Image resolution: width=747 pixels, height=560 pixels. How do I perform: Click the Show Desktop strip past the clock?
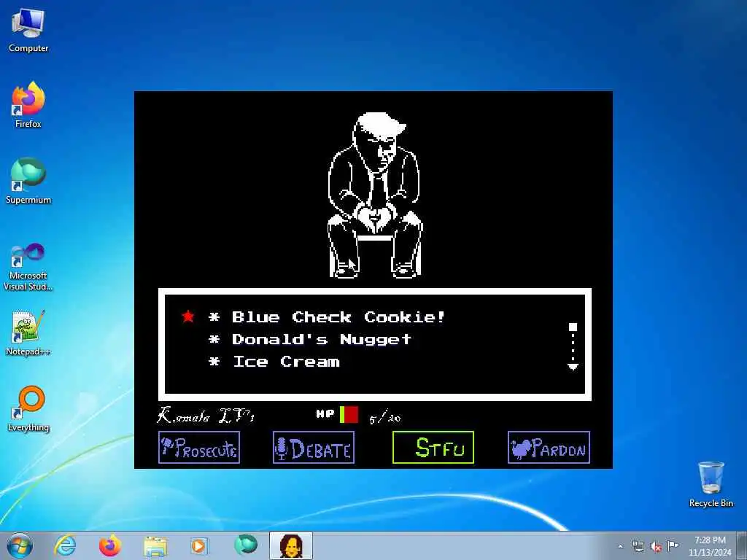(742, 545)
